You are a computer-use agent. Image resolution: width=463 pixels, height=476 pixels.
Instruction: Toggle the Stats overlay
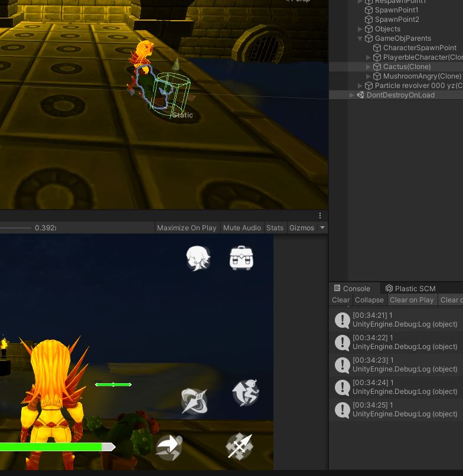[x=275, y=228]
